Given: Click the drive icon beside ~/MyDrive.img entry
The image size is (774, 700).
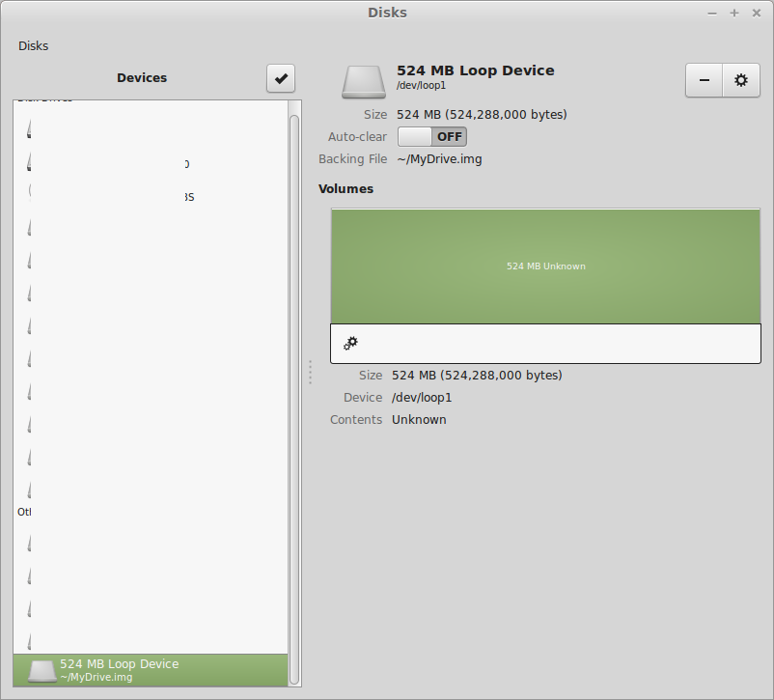Looking at the screenshot, I should [41, 670].
